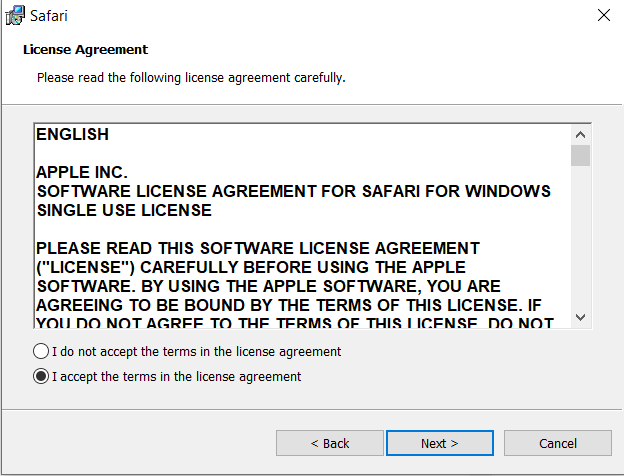Screen dimensions: 624x476
Task: Click the license text scroll up arrow
Action: coord(580,135)
